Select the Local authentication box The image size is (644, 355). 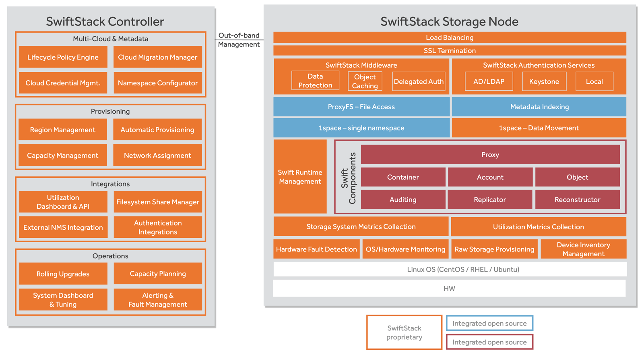pyautogui.click(x=594, y=81)
